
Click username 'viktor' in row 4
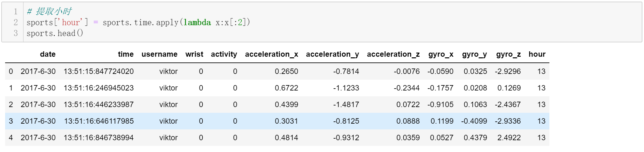168,138
